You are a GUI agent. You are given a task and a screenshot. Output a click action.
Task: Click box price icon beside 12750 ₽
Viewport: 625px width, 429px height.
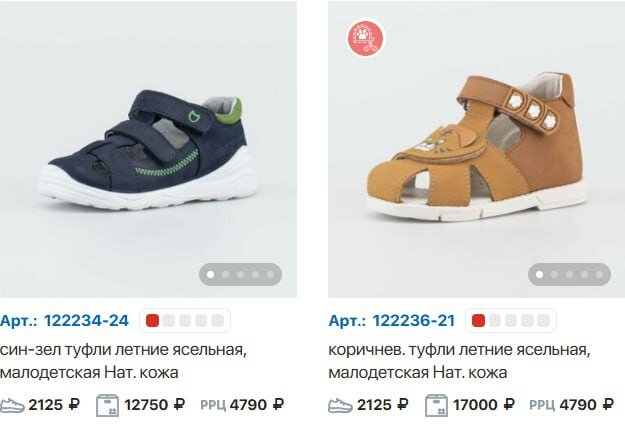(108, 405)
